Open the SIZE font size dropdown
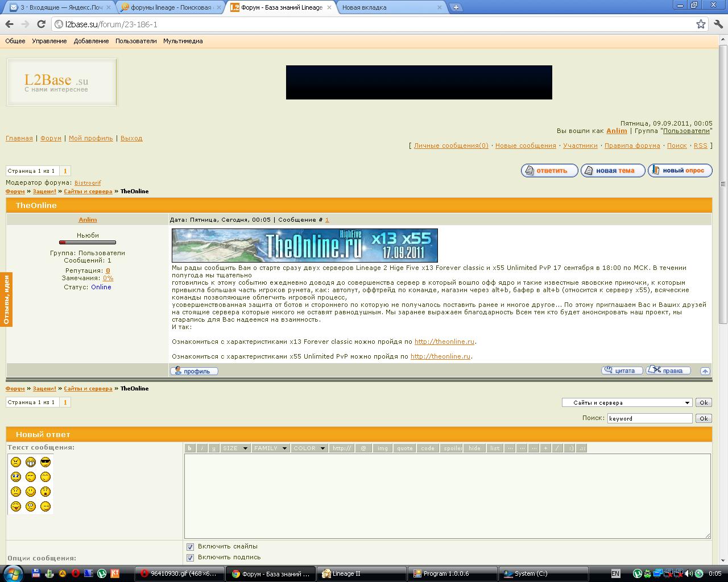This screenshot has height=582, width=728. click(x=235, y=448)
